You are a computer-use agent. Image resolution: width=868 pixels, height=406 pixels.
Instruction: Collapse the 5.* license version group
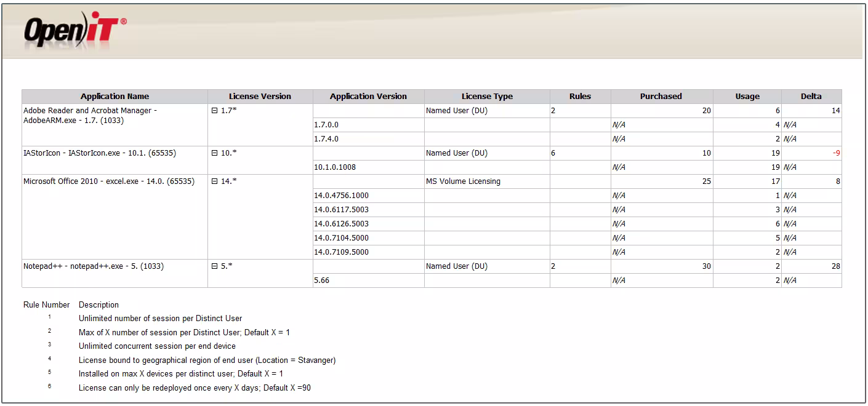[215, 266]
